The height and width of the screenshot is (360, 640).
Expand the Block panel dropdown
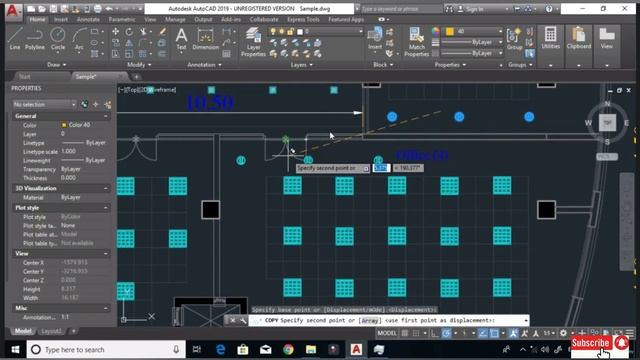pos(383,65)
